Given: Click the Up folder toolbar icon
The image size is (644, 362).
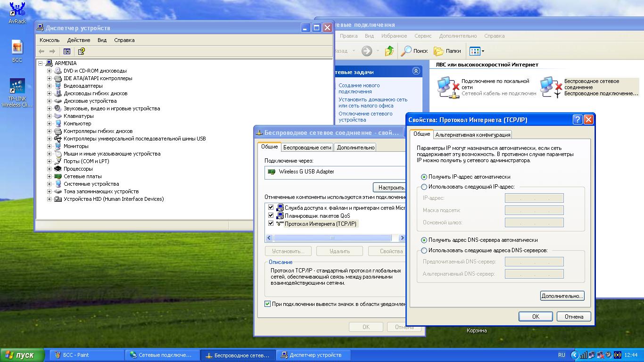Looking at the screenshot, I should pos(389,51).
